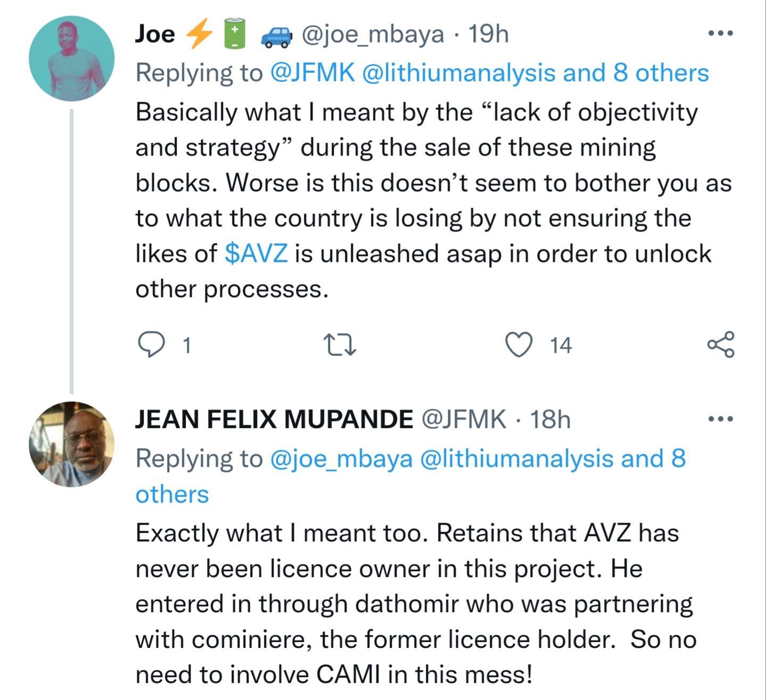The image size is (766, 700).
Task: Open Jean Felix Mupande's profile picture
Action: pyautogui.click(x=71, y=444)
